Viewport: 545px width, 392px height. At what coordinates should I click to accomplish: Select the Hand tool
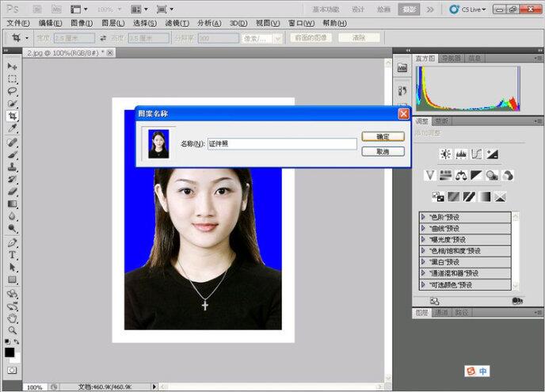point(13,318)
